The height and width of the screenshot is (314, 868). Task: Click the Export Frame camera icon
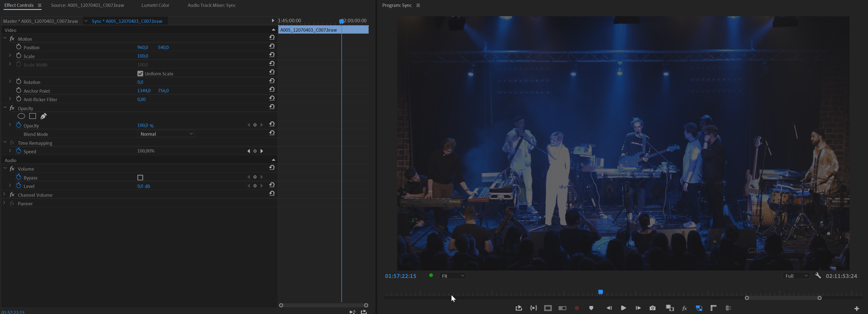652,308
